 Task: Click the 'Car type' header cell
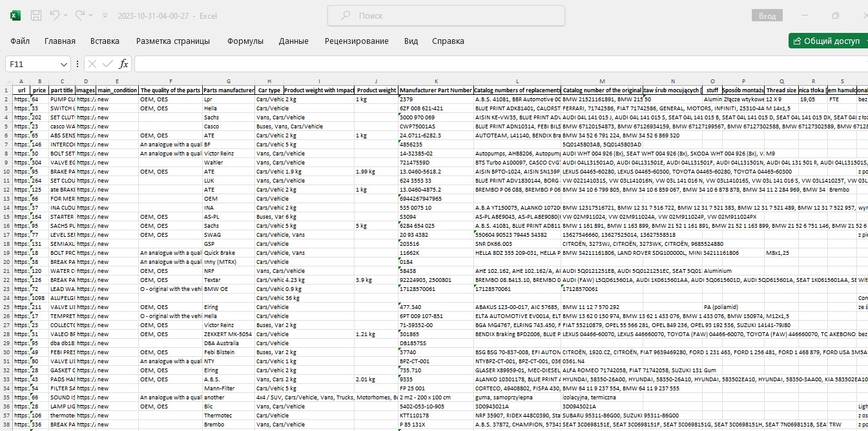269,90
